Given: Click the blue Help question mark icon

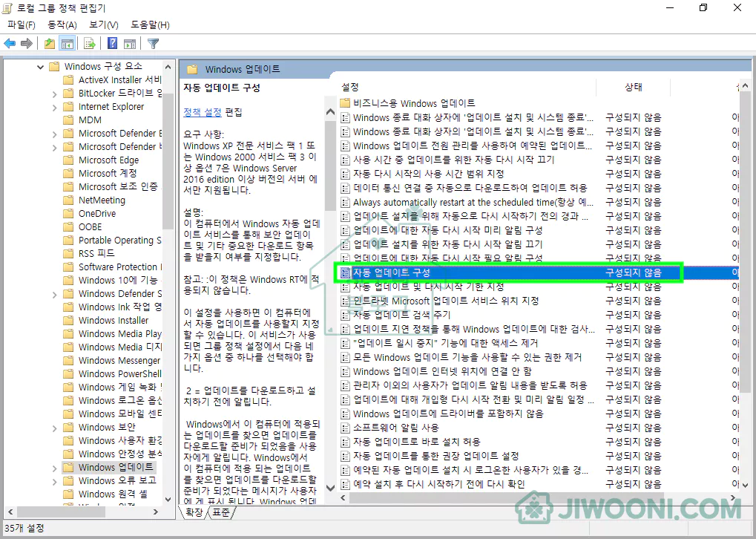Looking at the screenshot, I should tap(112, 43).
